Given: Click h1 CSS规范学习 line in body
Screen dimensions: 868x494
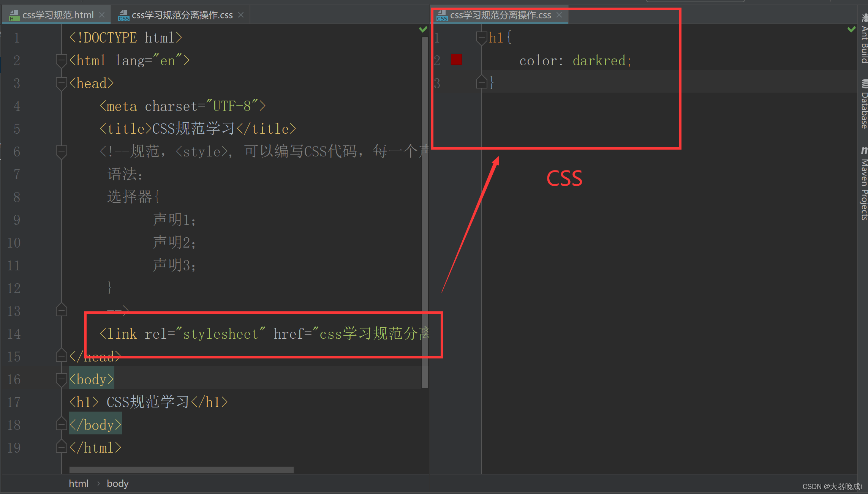Looking at the screenshot, I should 149,402.
